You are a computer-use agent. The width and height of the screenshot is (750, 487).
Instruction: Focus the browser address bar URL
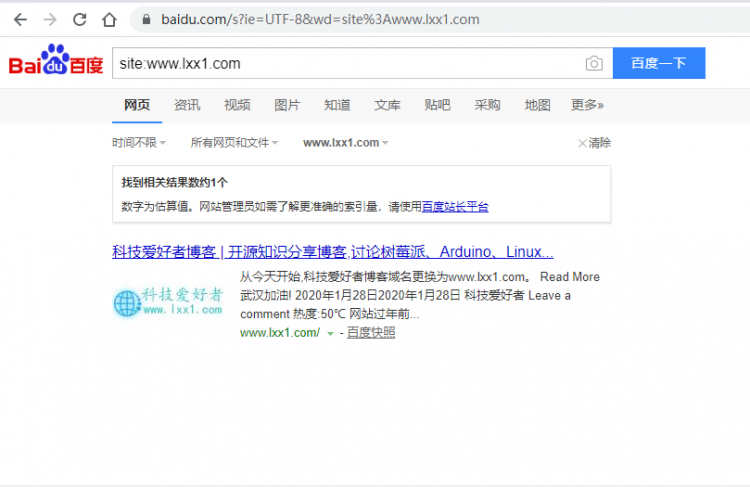(x=320, y=19)
